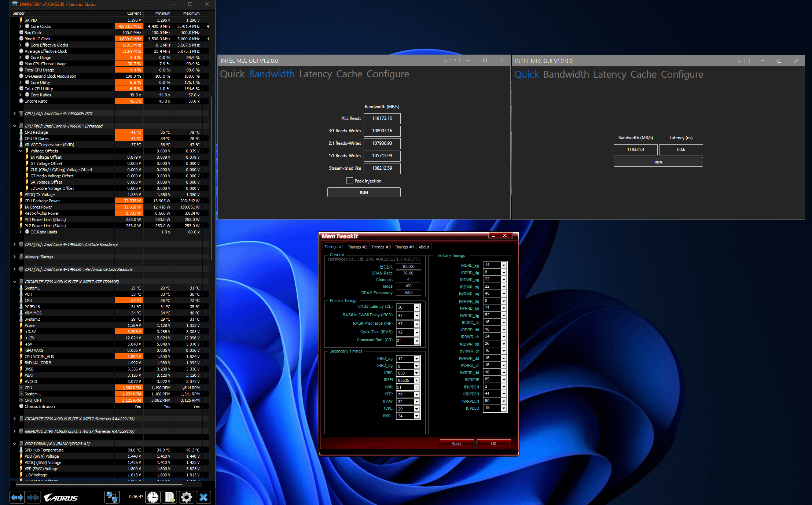Click the circle icon beside Chassis Intrusion
812x505 pixels.
[21, 406]
